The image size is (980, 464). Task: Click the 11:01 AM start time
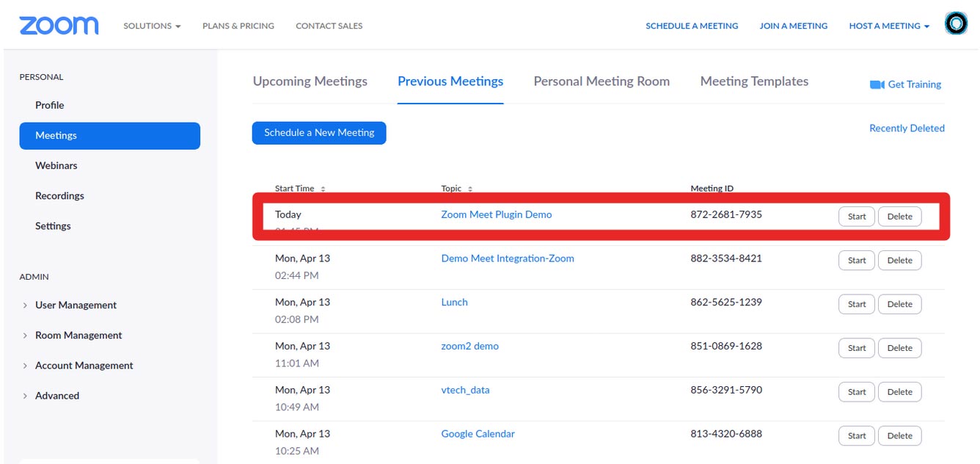point(297,363)
